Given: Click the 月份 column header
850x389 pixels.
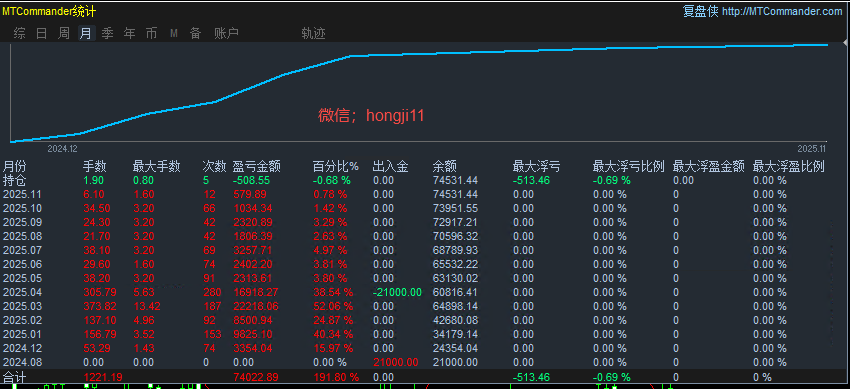Looking at the screenshot, I should point(15,166).
